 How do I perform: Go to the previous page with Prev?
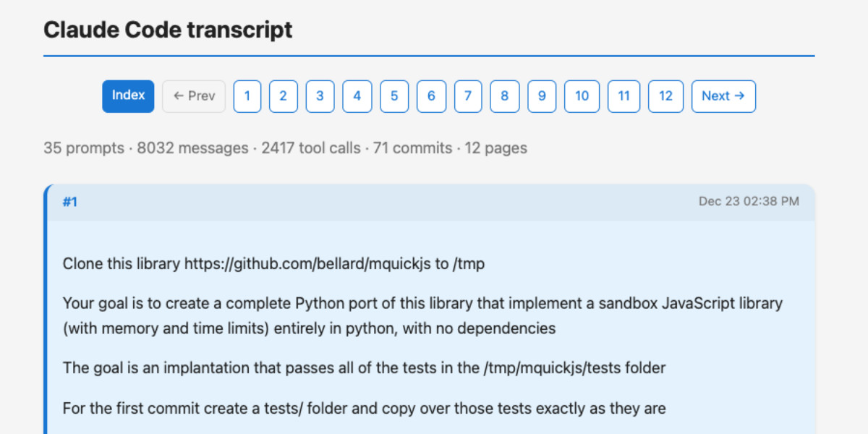193,96
